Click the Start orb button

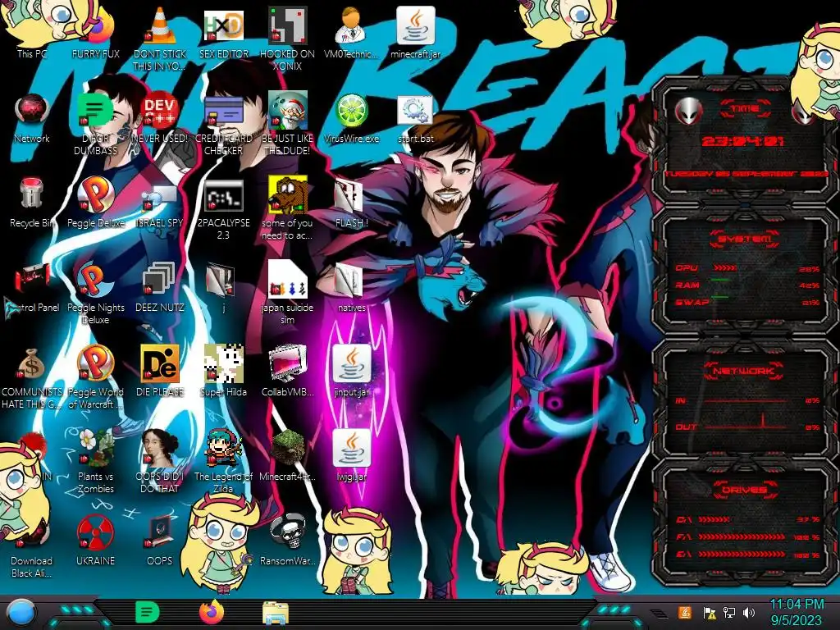(x=20, y=612)
